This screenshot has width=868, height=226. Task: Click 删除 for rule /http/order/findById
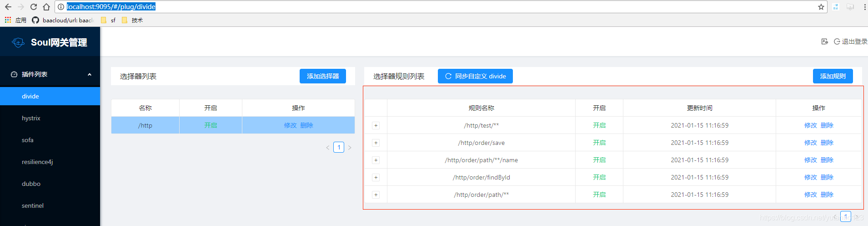pos(827,177)
